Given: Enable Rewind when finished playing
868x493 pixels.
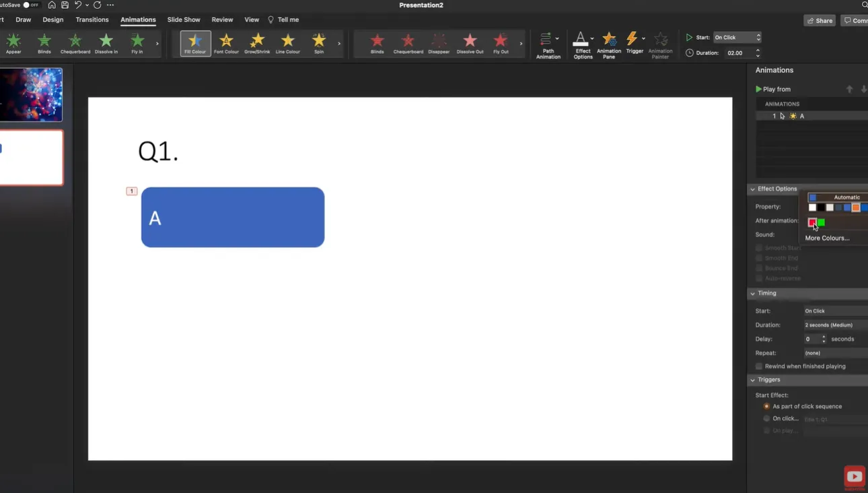Looking at the screenshot, I should (x=759, y=366).
